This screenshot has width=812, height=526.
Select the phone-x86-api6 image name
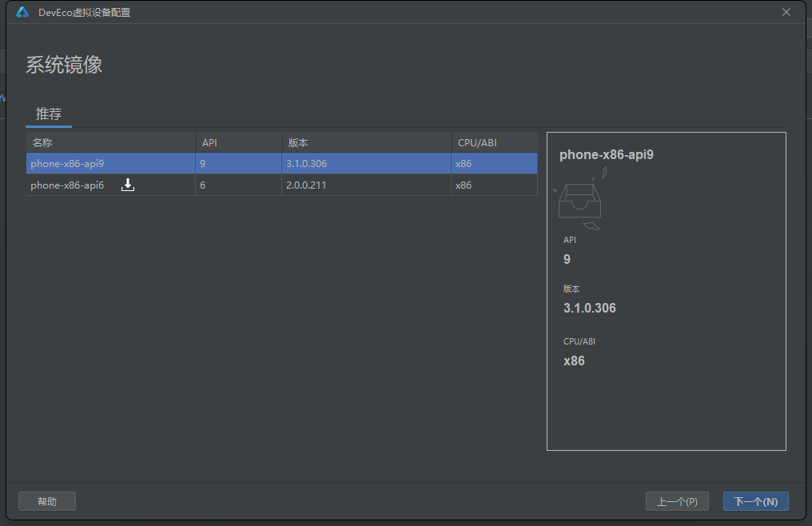(x=67, y=185)
